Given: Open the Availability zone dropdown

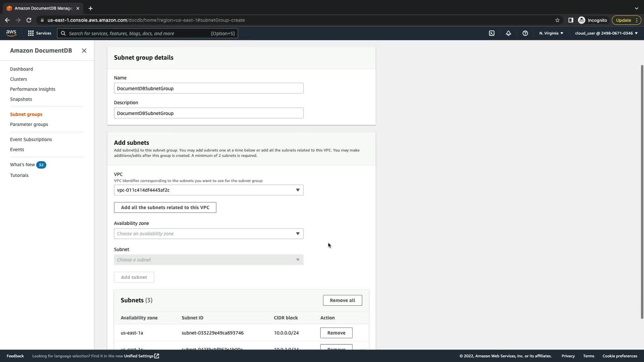Looking at the screenshot, I should (208, 234).
